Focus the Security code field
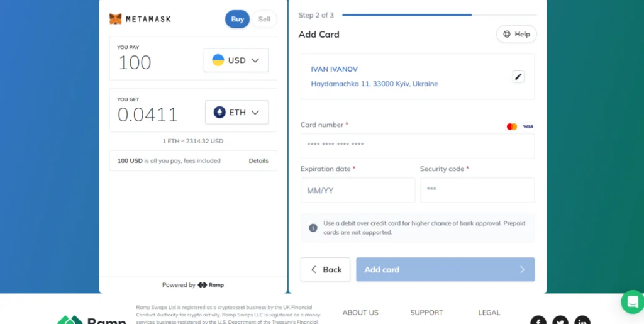Image resolution: width=644 pixels, height=324 pixels. tap(477, 190)
